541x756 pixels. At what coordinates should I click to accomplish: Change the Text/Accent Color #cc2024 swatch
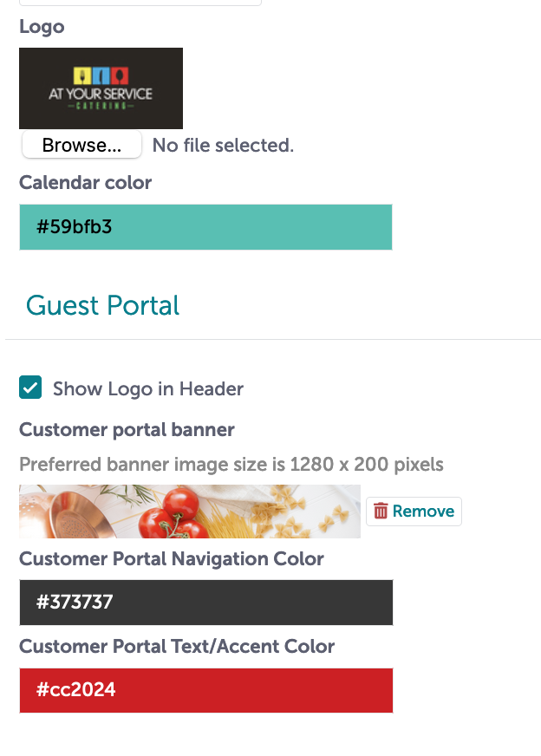(x=206, y=690)
